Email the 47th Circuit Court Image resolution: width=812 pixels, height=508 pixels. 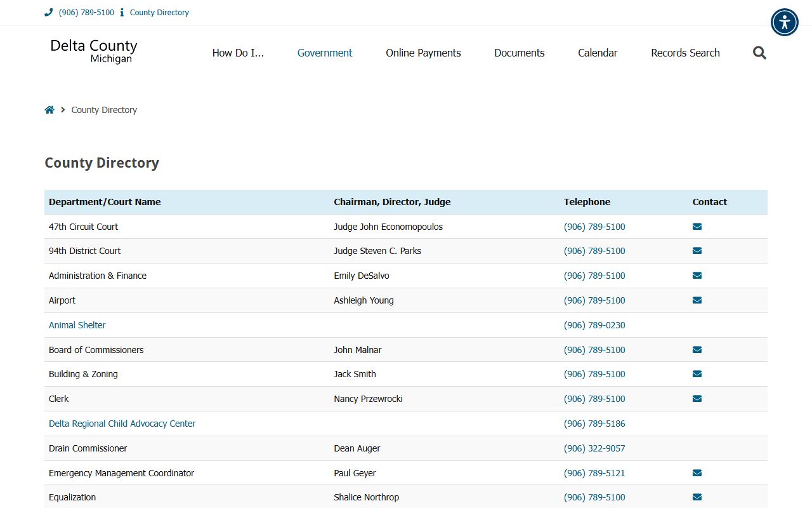pos(697,227)
